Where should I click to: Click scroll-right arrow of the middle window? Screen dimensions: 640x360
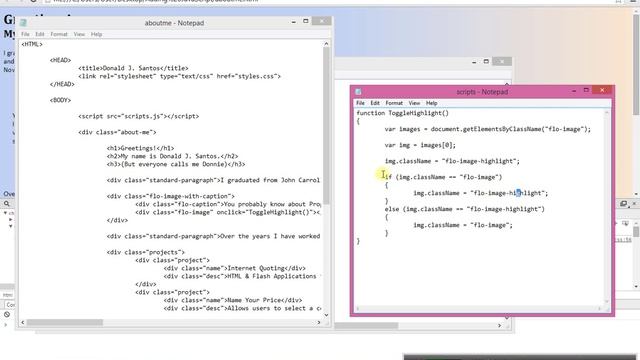click(499, 326)
